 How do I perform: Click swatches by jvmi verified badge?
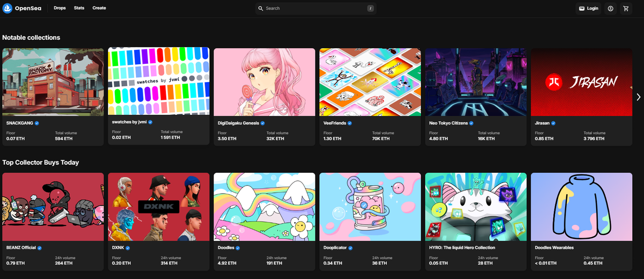(150, 122)
